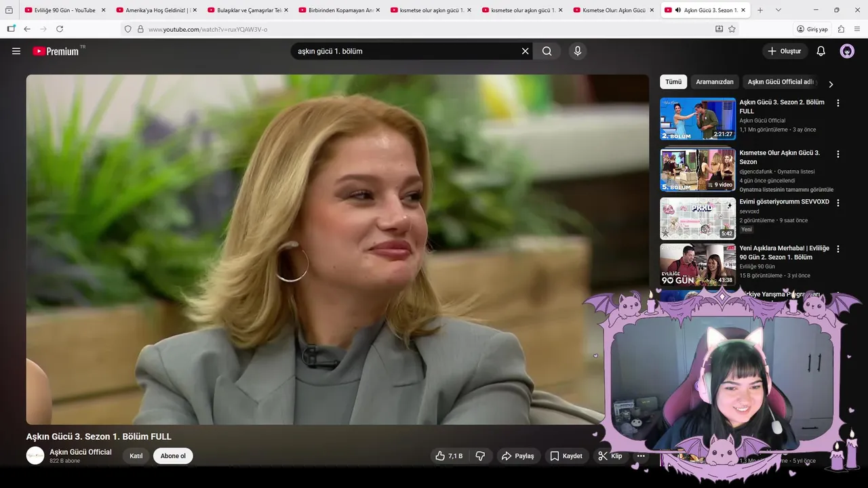Close the Bulaşıklar ve Çamaşırlar tab
This screenshot has height=488, width=868.
[286, 10]
